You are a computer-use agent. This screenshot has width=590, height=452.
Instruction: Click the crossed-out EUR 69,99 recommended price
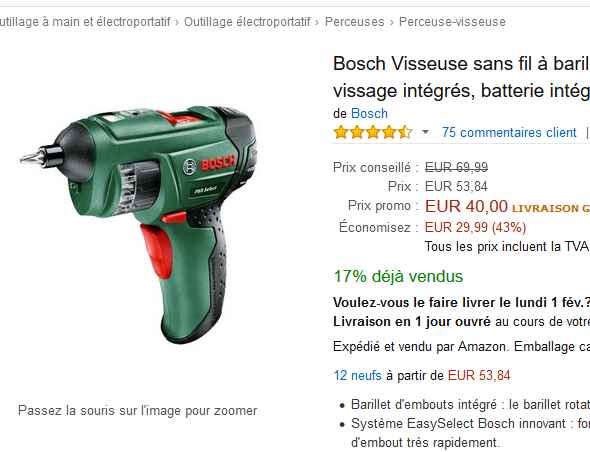[456, 167]
